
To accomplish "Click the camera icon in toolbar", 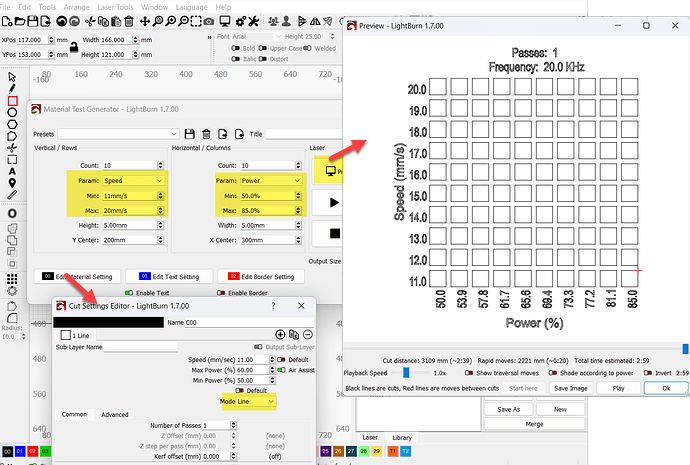I will coord(209,21).
